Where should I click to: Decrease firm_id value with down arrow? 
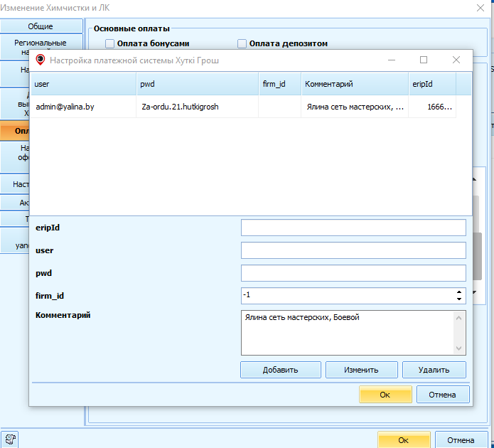(459, 299)
